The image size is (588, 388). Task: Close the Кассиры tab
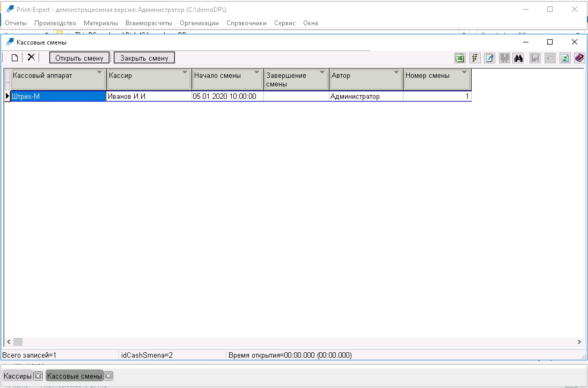(38, 376)
